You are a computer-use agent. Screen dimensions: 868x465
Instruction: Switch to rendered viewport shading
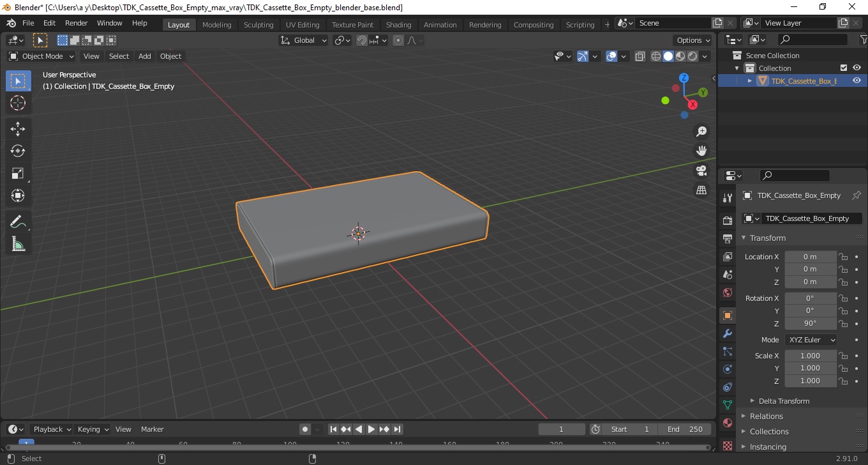pyautogui.click(x=692, y=56)
